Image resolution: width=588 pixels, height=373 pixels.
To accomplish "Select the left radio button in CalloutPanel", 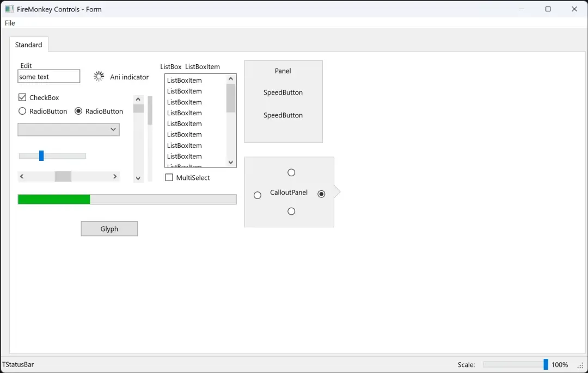I will click(x=257, y=195).
